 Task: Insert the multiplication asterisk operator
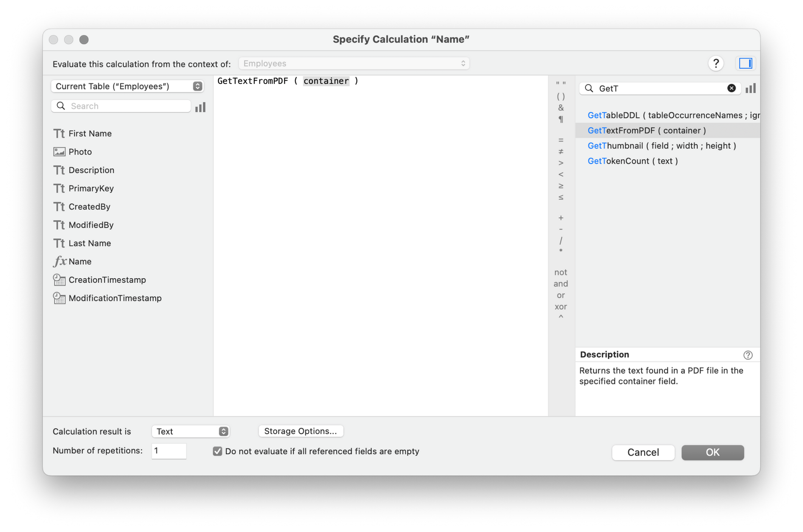[560, 252]
